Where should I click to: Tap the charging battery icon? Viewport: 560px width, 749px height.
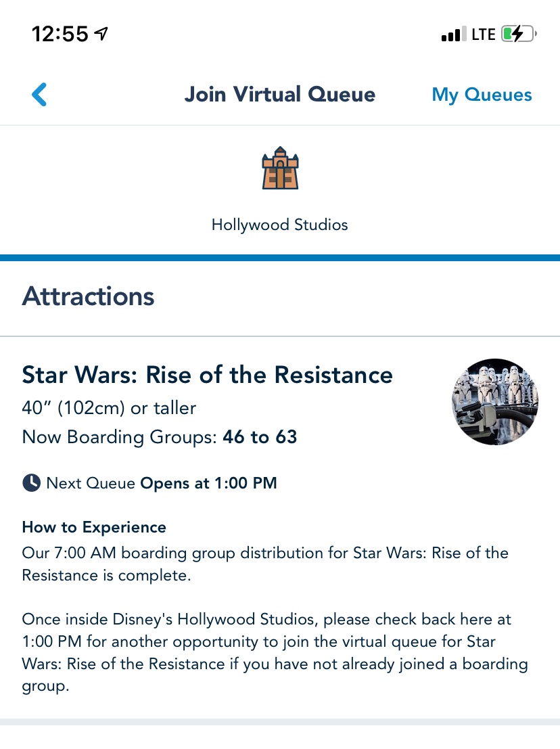click(519, 34)
